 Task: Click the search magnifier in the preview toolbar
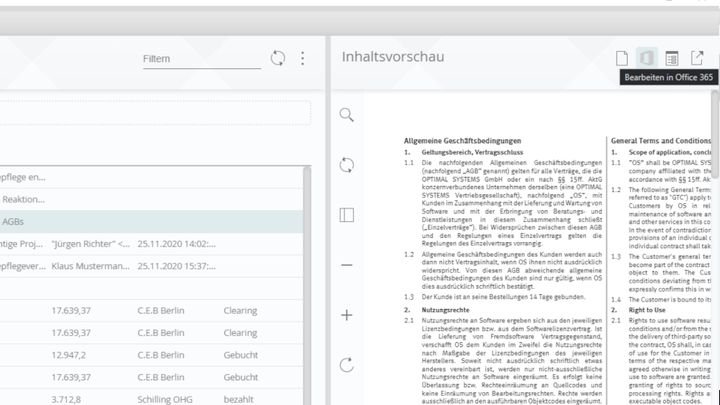pyautogui.click(x=347, y=115)
